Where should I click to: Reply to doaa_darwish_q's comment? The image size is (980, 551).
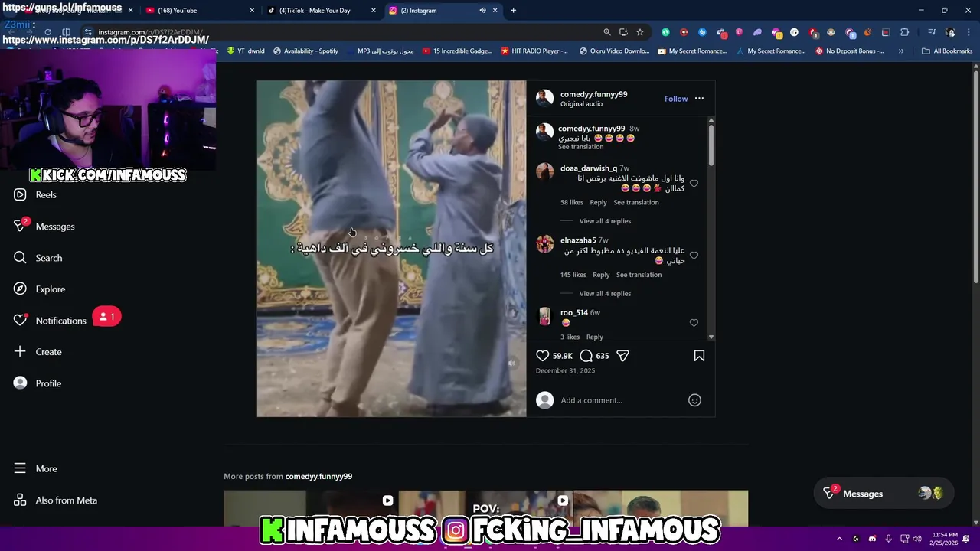tap(598, 202)
